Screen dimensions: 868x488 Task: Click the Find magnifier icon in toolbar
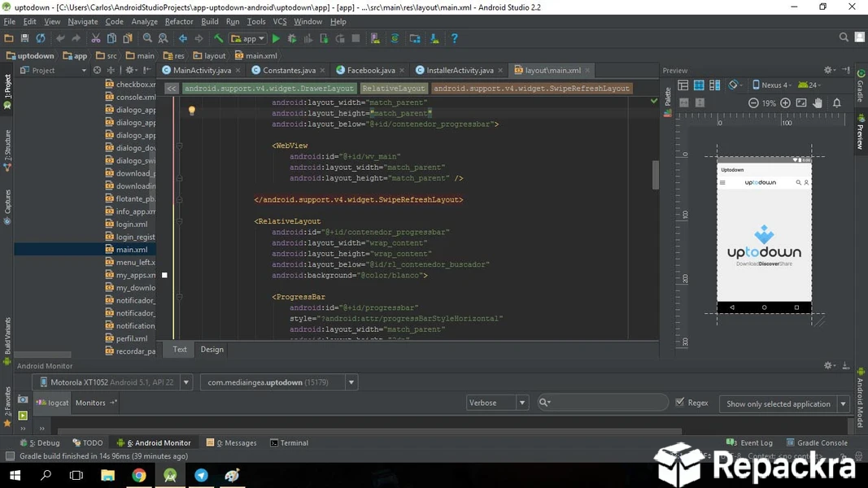147,38
